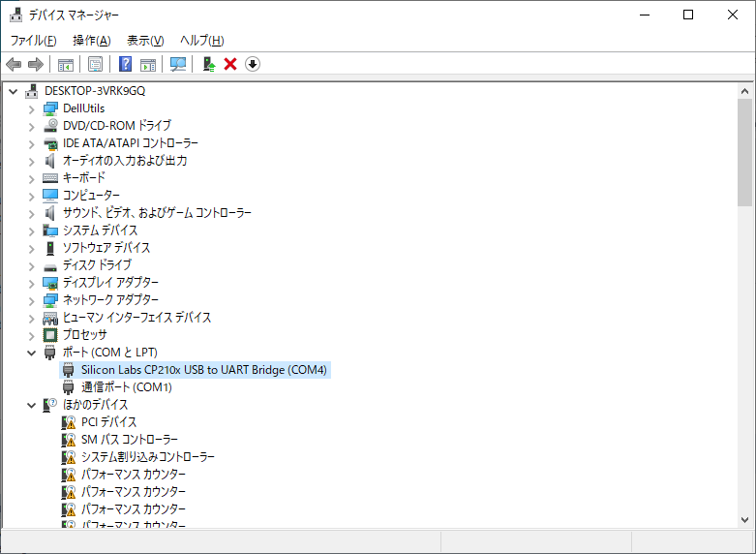
Task: Click the Update driver toolbar icon
Action: [208, 64]
